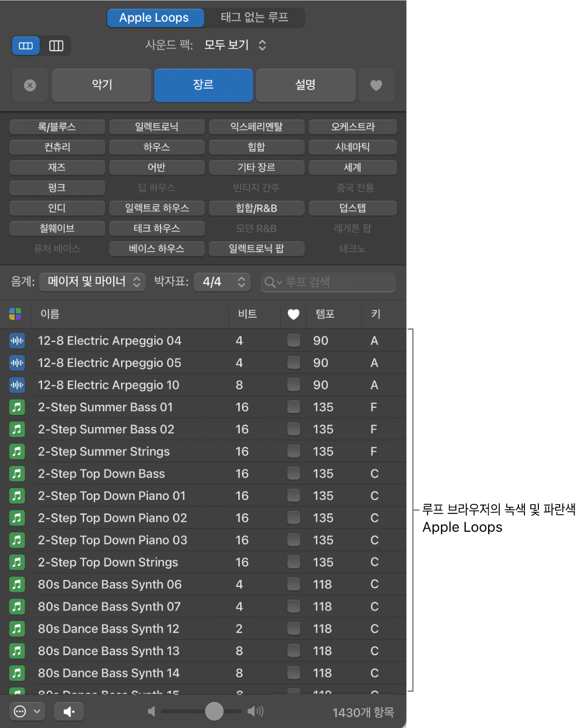Image resolution: width=582 pixels, height=728 pixels.
Task: Show favorites with the heart button
Action: point(376,85)
